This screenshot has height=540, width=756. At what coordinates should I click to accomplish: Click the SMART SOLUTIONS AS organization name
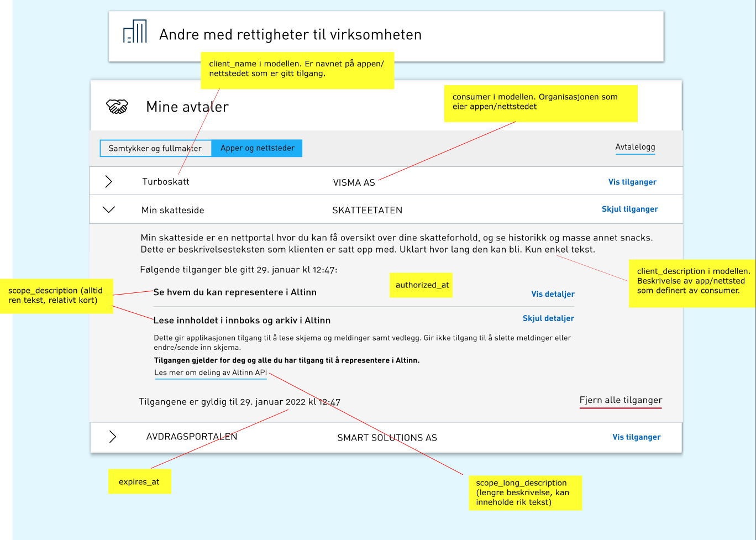coord(387,438)
